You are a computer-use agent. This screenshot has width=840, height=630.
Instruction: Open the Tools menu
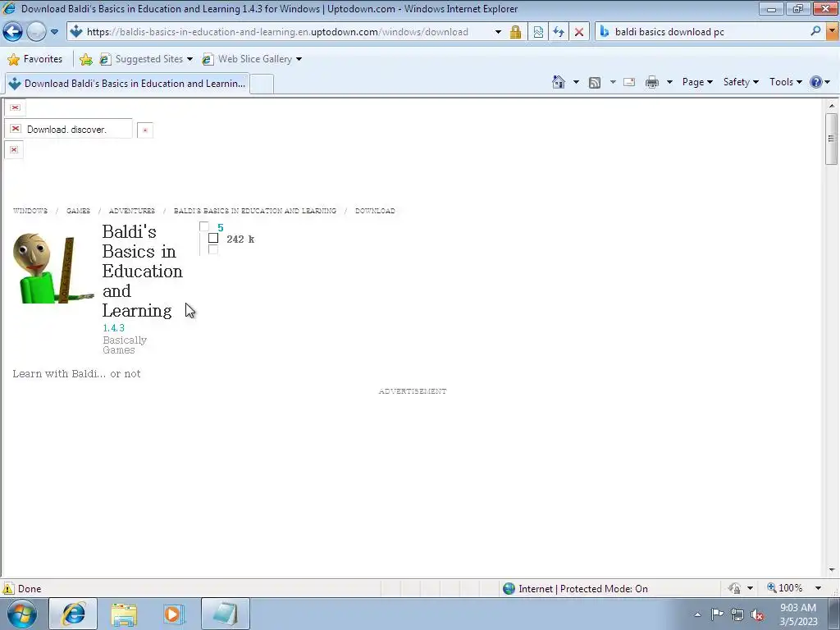click(785, 82)
